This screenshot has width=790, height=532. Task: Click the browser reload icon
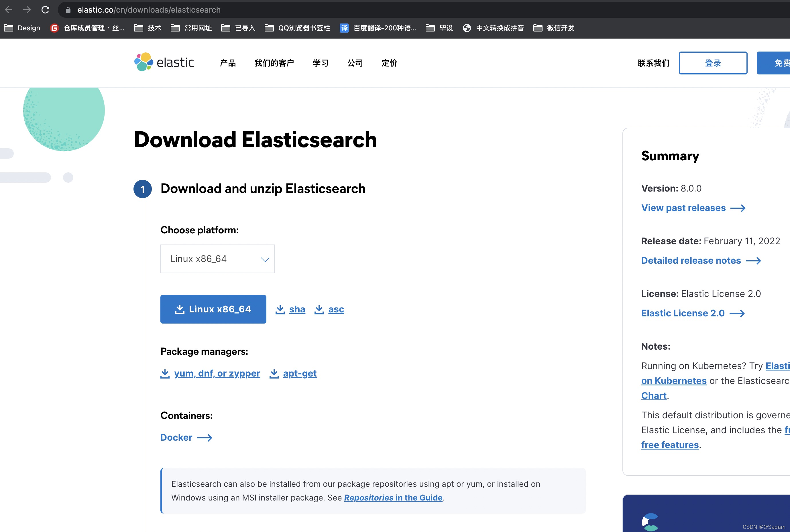pyautogui.click(x=45, y=10)
